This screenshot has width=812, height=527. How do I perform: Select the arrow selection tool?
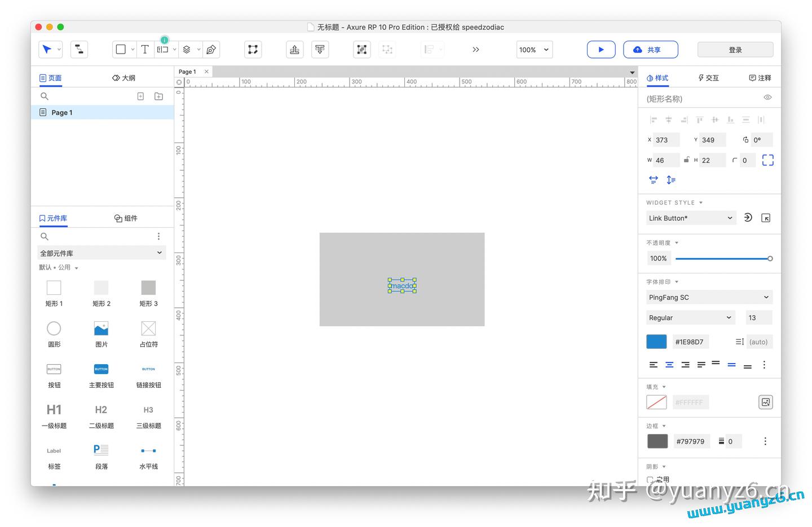(47, 50)
